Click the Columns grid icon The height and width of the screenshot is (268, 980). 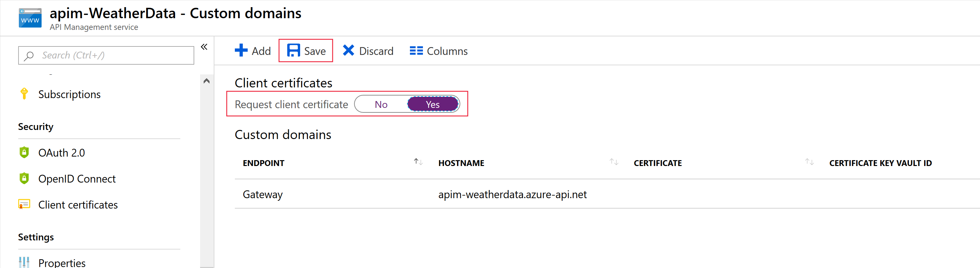point(416,51)
